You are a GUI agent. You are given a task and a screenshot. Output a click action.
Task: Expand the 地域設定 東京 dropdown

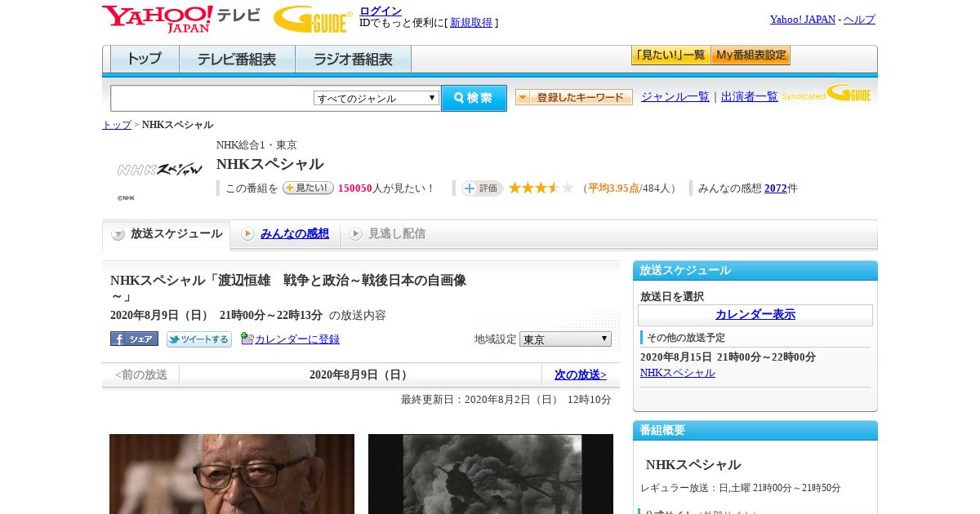565,339
